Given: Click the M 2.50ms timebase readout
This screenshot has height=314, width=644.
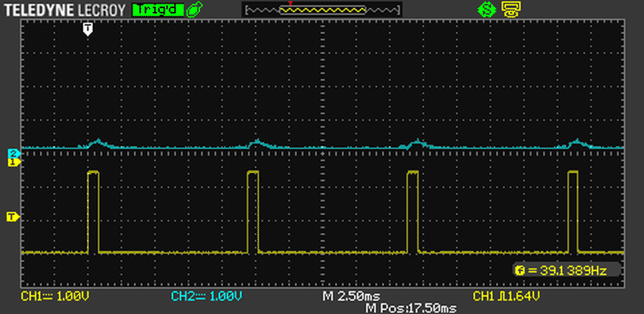Looking at the screenshot, I should (352, 296).
